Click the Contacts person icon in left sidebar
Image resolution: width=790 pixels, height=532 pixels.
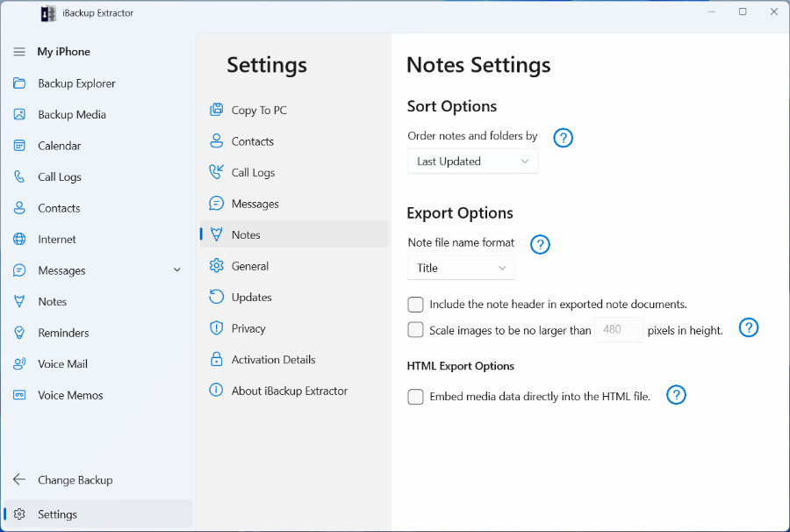(19, 208)
